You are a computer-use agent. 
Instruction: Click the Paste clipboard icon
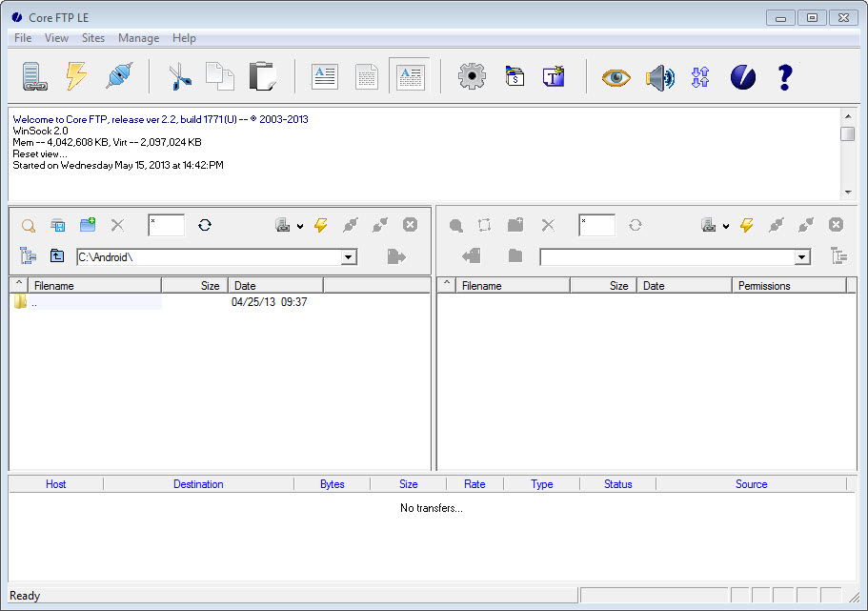[x=262, y=76]
